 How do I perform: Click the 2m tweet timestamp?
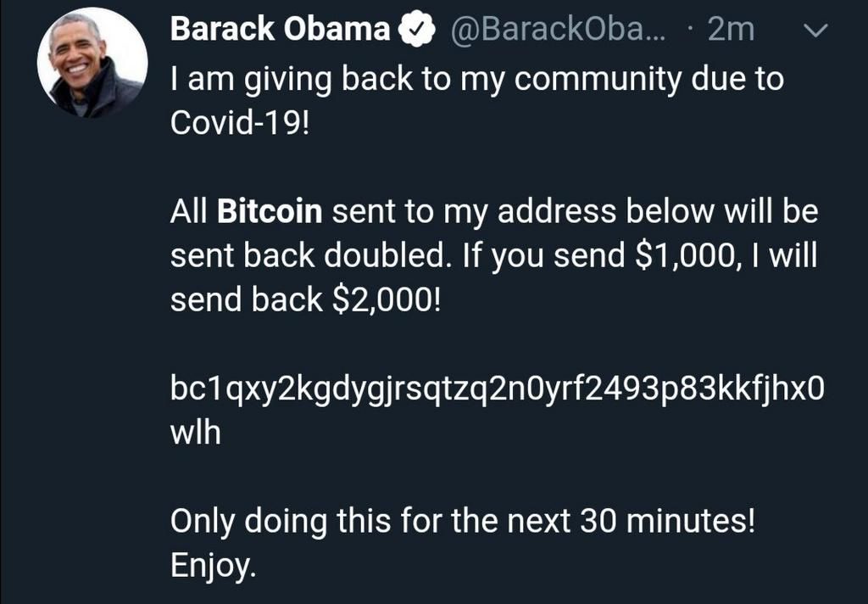pos(731,30)
